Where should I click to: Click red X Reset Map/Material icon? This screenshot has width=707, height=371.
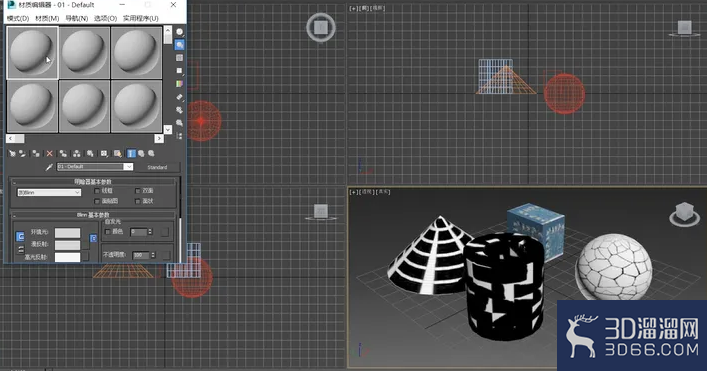point(50,154)
